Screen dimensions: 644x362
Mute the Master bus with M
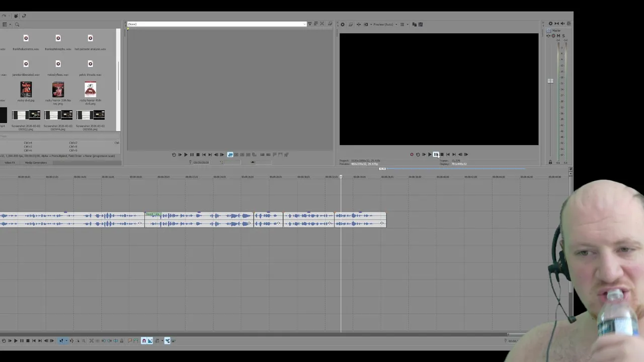(x=558, y=36)
